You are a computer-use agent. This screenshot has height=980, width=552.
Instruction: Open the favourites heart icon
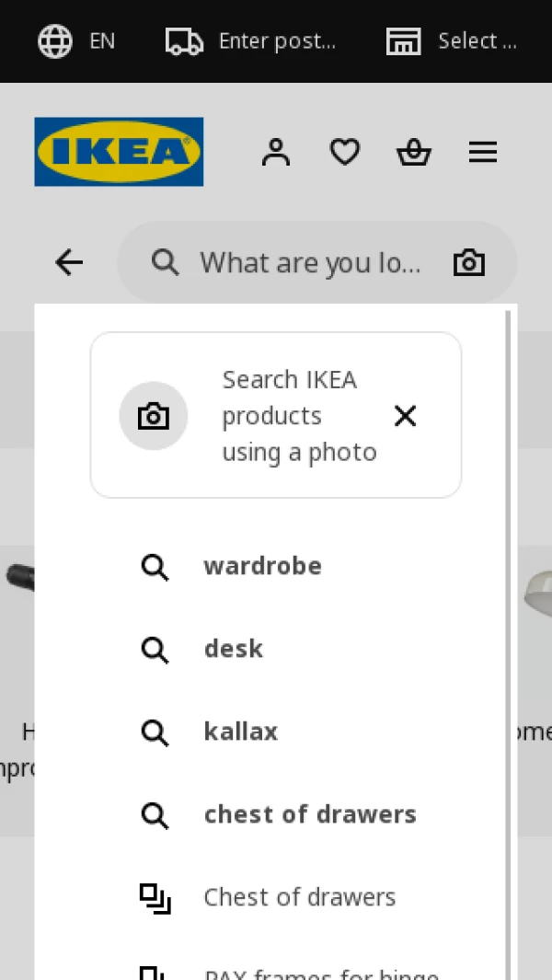[x=345, y=152]
